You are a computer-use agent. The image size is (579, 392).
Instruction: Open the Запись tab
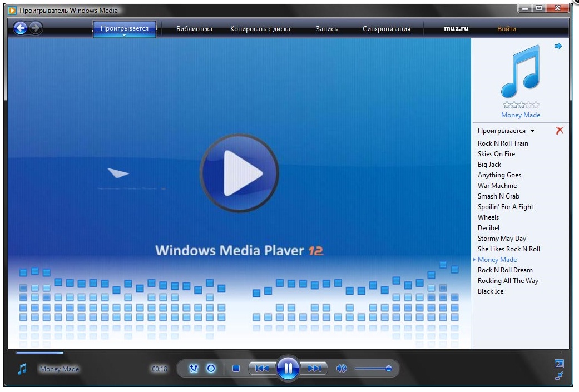(326, 29)
